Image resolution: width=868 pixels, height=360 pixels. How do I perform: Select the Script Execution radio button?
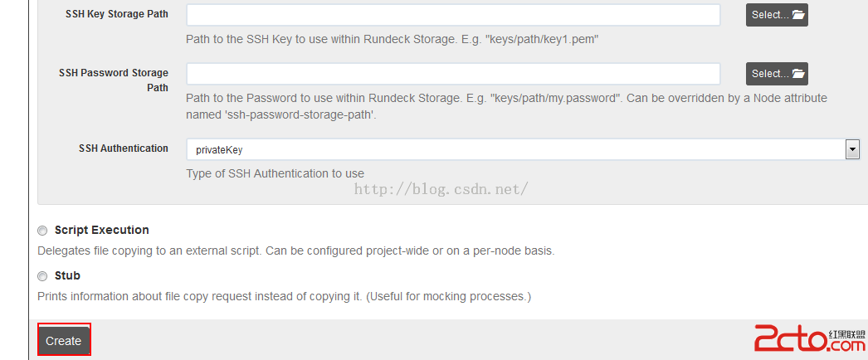tap(42, 231)
